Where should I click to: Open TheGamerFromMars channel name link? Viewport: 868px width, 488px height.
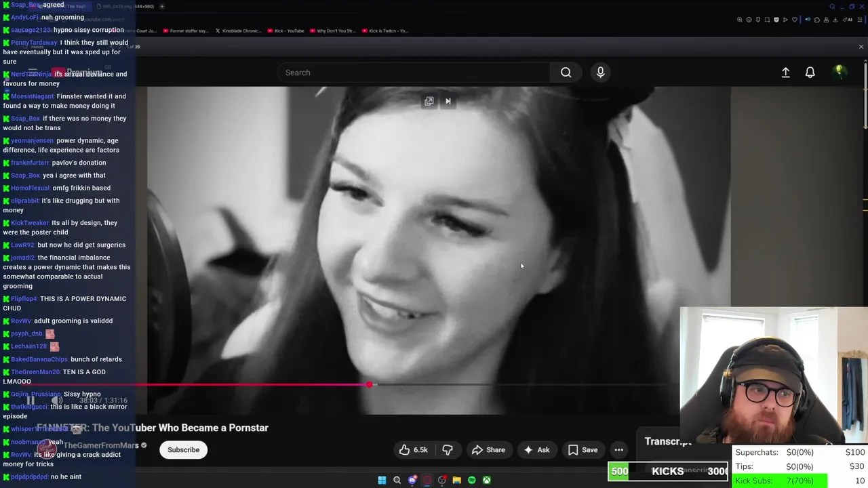click(x=101, y=445)
